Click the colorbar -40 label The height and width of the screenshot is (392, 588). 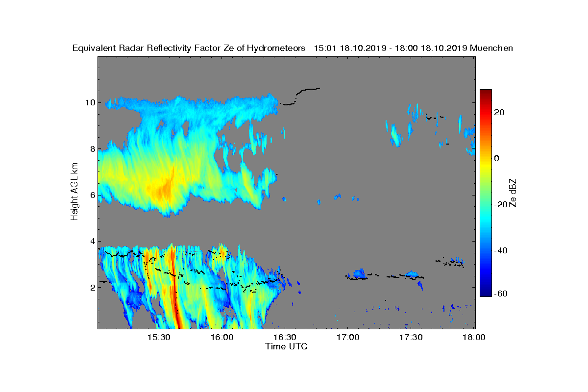[501, 250]
